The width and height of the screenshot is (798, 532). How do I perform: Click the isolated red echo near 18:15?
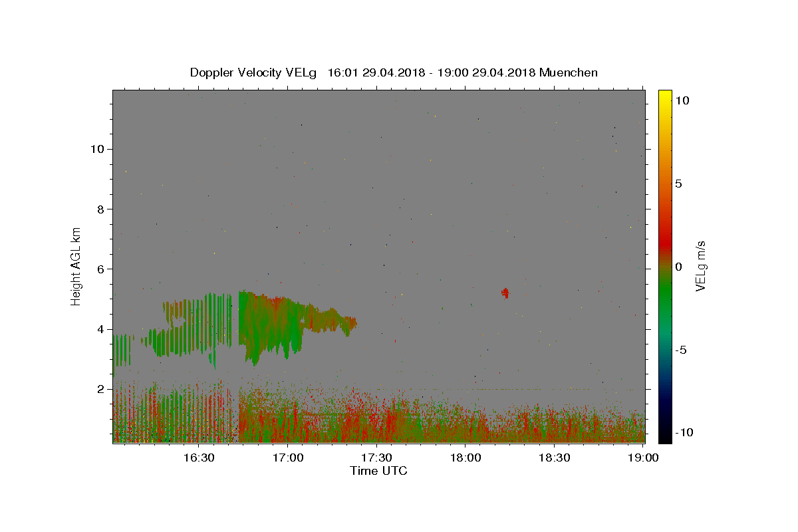click(505, 293)
